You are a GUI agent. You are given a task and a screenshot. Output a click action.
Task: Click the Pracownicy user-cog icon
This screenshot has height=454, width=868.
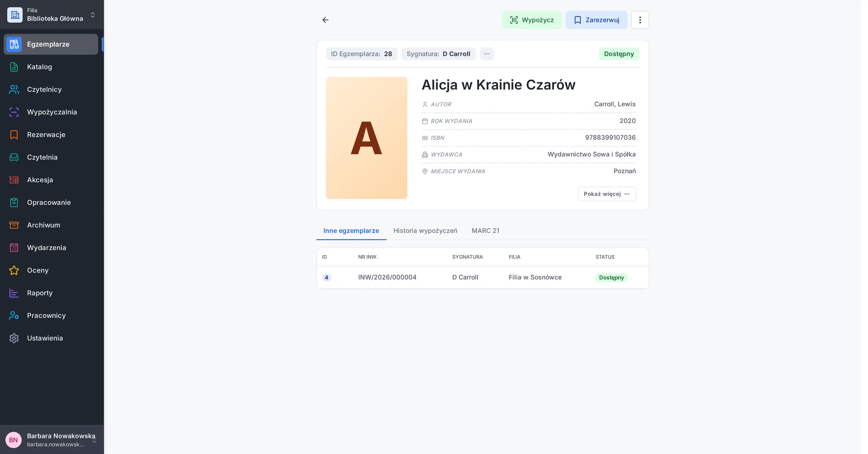coord(14,315)
